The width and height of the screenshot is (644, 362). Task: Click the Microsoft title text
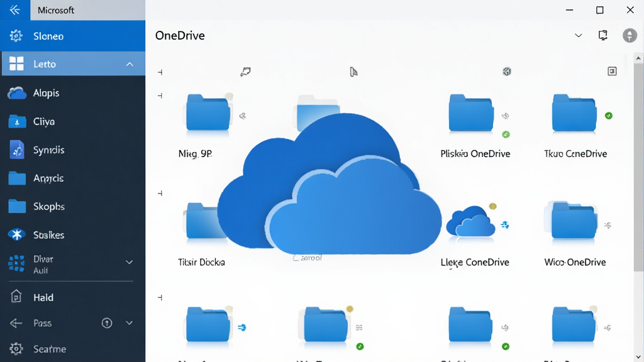pyautogui.click(x=56, y=10)
